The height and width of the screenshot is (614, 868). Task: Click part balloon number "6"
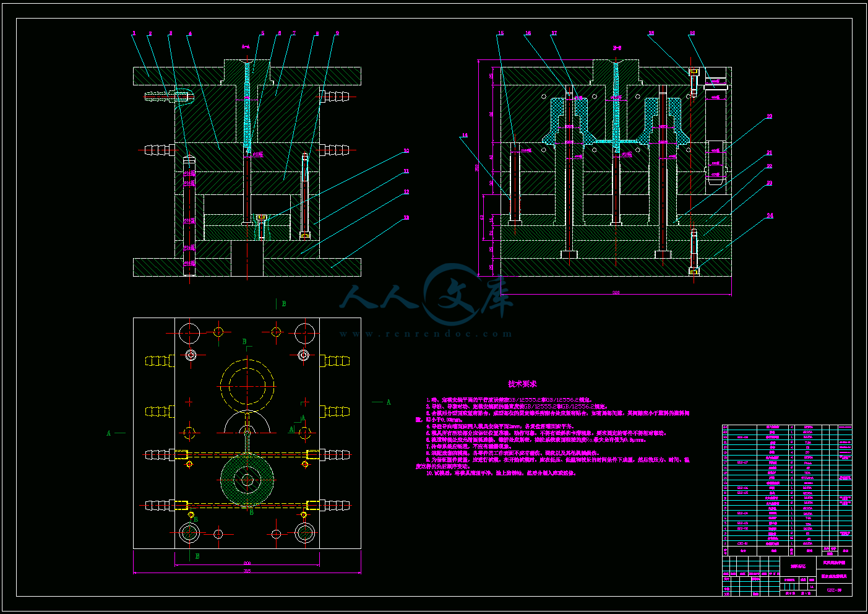pos(279,33)
